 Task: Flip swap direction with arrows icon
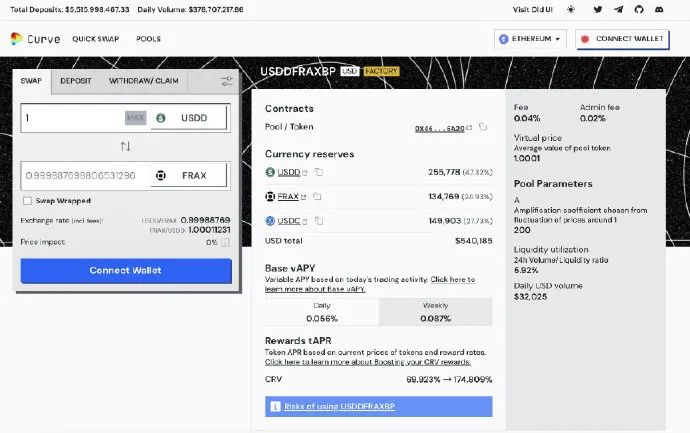point(125,146)
